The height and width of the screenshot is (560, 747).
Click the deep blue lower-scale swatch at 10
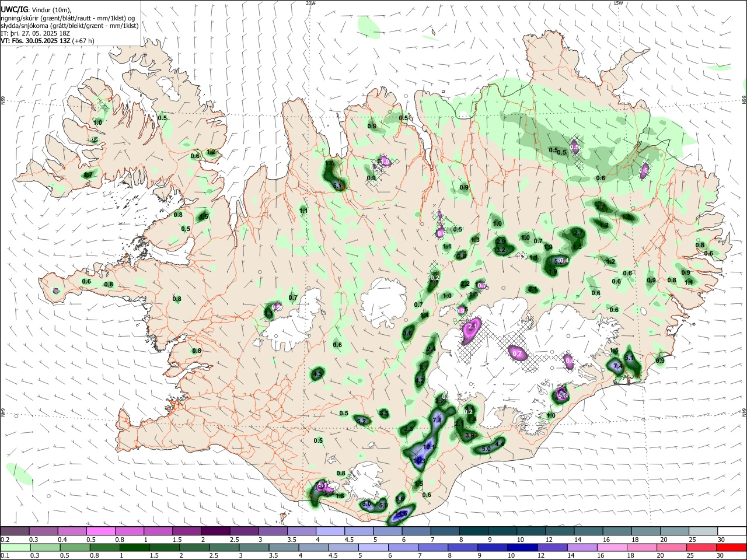[523, 547]
